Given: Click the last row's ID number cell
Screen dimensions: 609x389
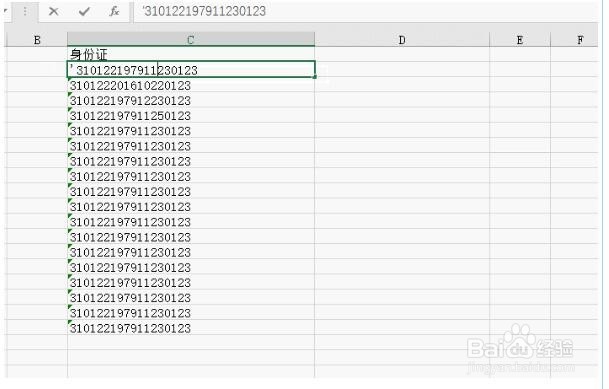Looking at the screenshot, I should [x=191, y=328].
